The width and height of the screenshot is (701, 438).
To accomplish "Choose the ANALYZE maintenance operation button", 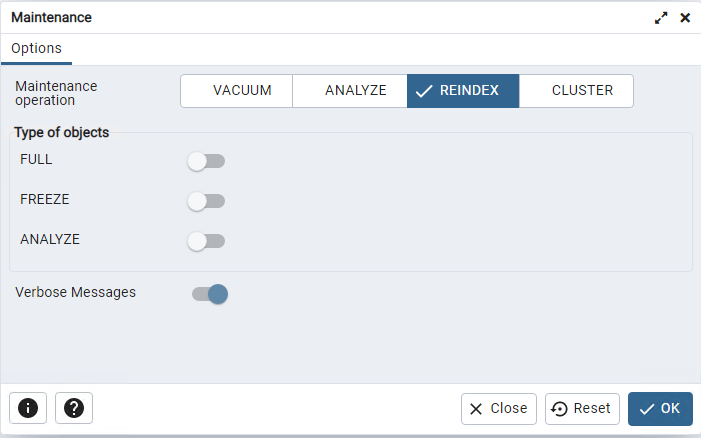I will point(350,91).
